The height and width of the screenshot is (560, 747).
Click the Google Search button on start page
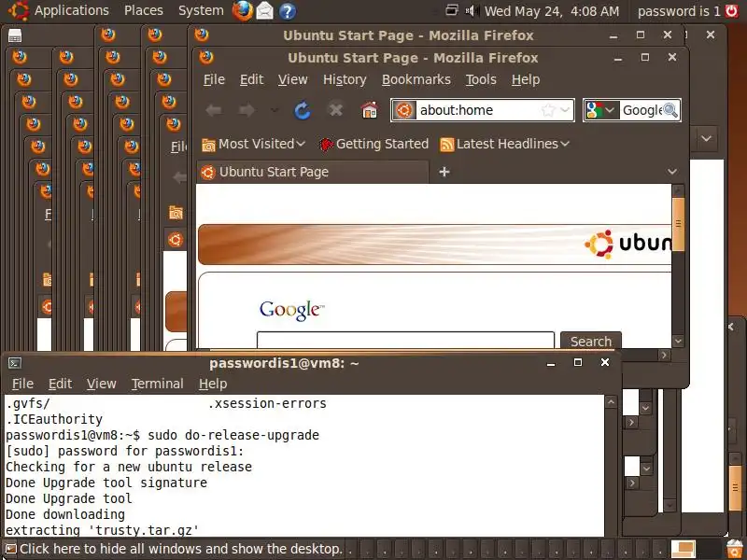tap(591, 341)
